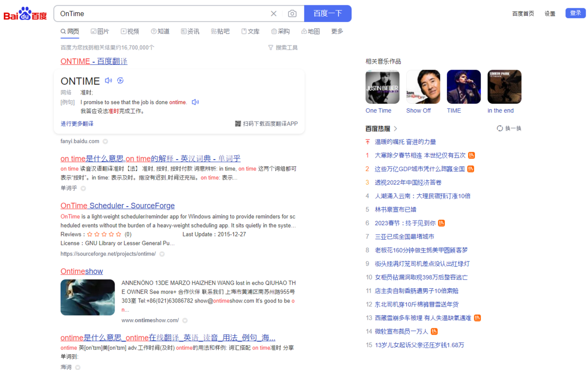
Task: Click the 百度一下 search button
Action: (x=328, y=14)
